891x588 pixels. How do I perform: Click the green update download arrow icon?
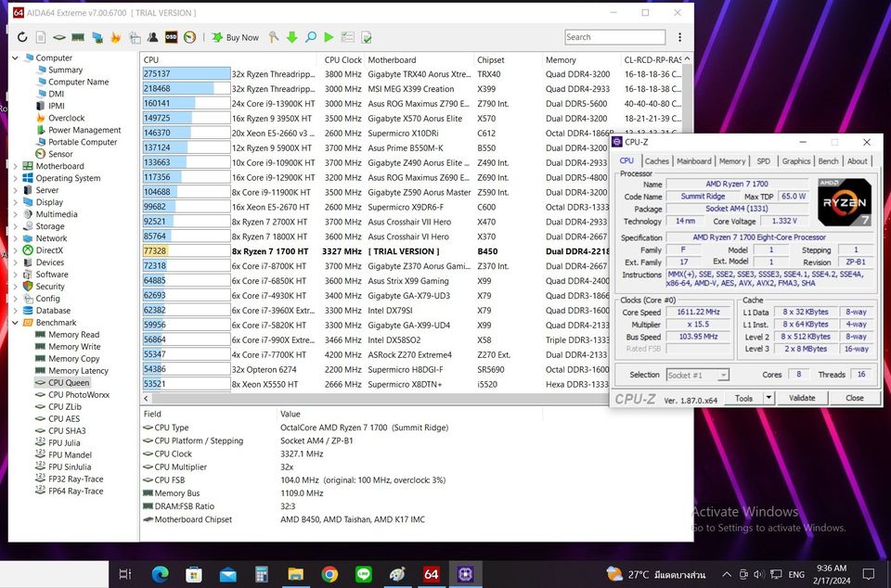[292, 37]
